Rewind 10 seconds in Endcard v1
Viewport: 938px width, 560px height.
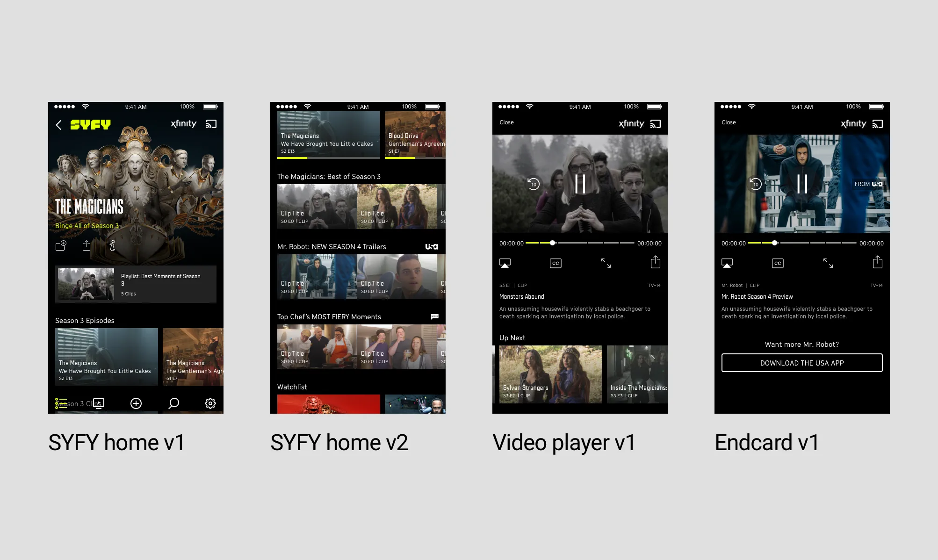pos(756,184)
